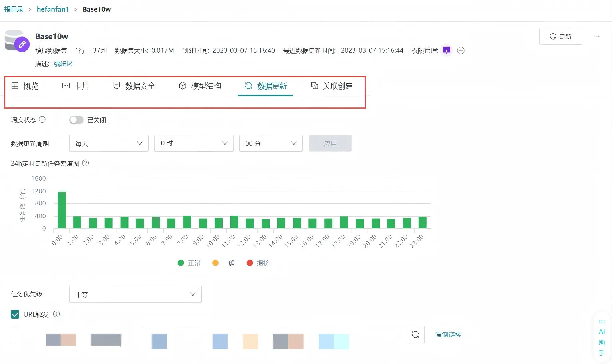Open the 任务优先级 中等 dropdown

pyautogui.click(x=135, y=294)
